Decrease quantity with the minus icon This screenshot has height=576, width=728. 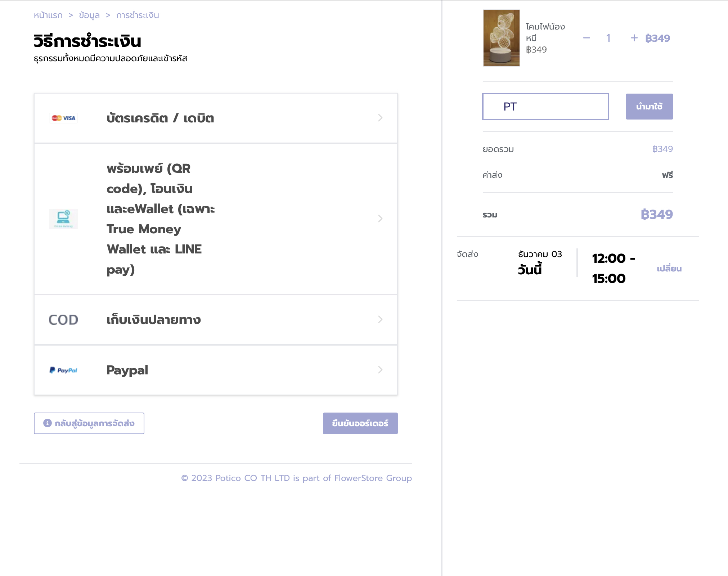click(587, 38)
